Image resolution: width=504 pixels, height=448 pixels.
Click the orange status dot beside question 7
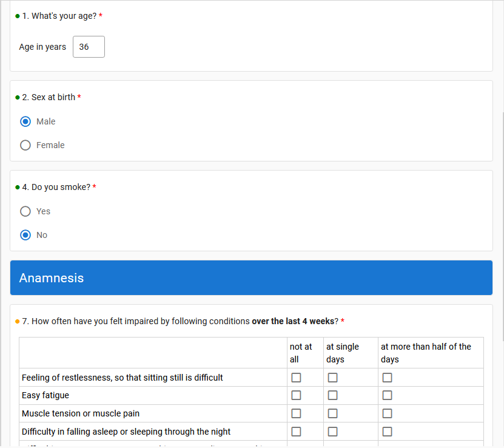point(18,321)
